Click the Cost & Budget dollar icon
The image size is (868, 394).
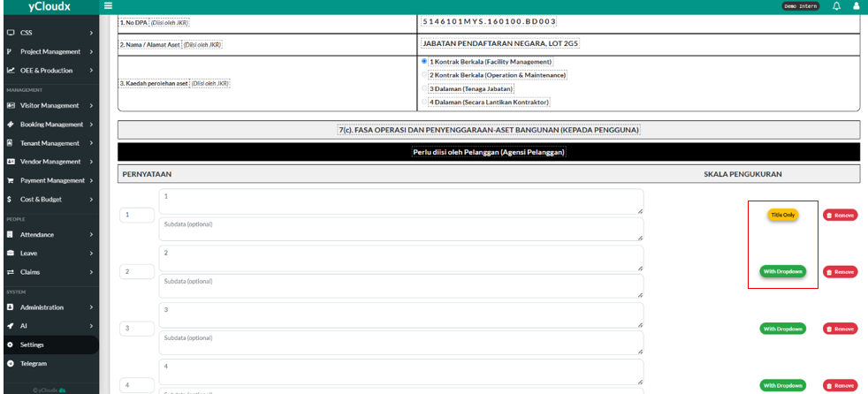(10, 200)
